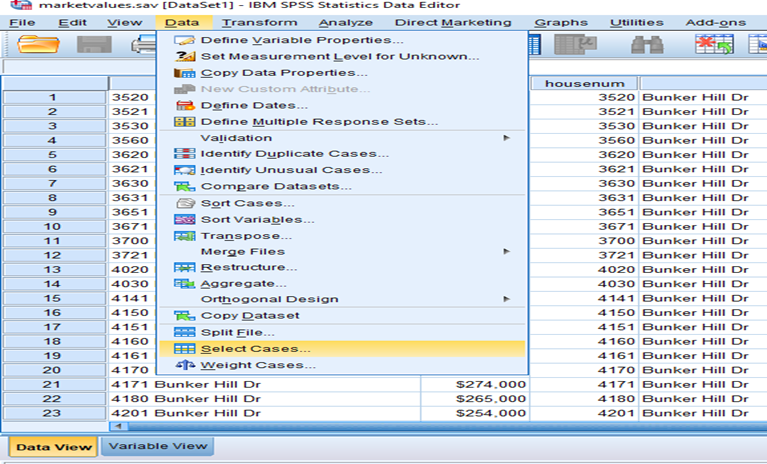This screenshot has width=767, height=464.
Task: Click the Split File icon
Action: [x=184, y=332]
